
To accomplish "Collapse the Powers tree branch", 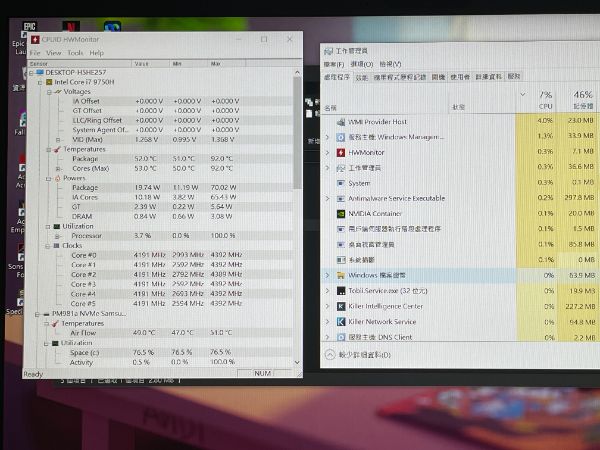I will pos(49,178).
